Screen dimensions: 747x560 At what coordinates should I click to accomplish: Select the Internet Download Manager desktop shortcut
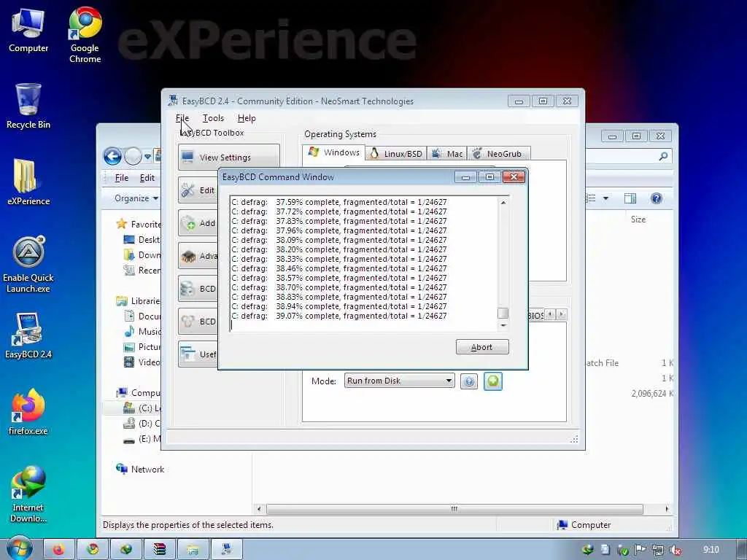(28, 494)
